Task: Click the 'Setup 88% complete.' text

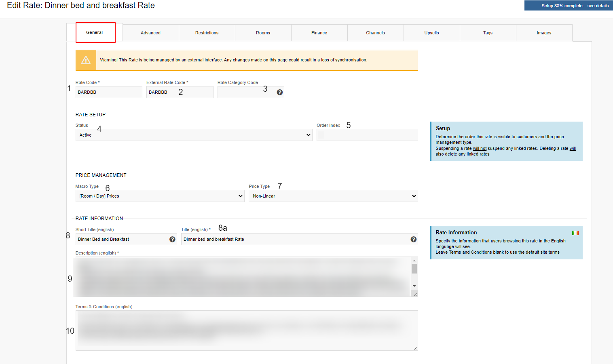Action: [x=562, y=6]
